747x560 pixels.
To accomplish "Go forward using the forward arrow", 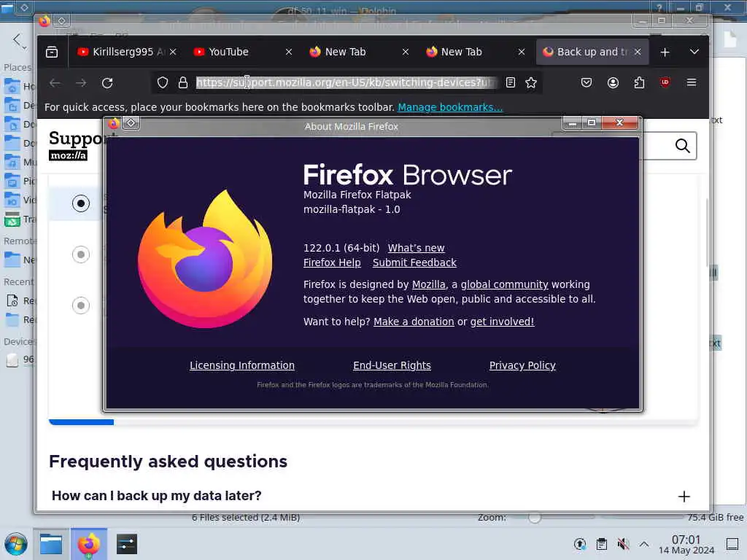I will tap(81, 83).
